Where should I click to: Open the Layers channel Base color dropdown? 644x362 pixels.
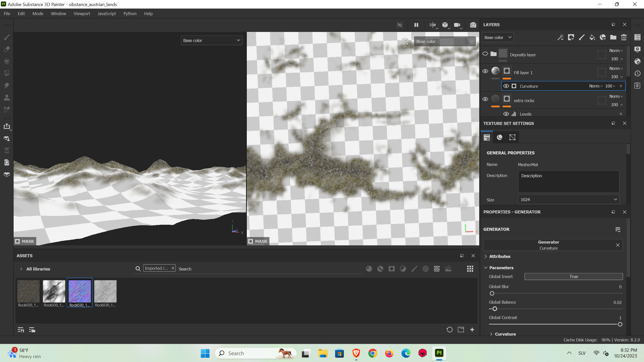pos(498,37)
